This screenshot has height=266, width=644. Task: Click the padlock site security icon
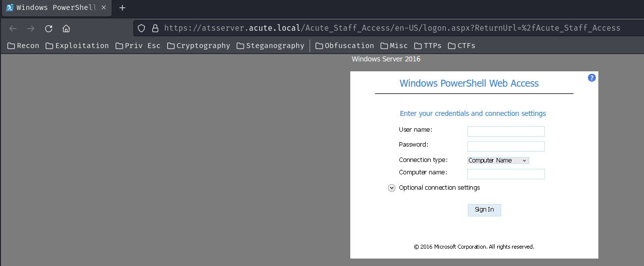[155, 28]
